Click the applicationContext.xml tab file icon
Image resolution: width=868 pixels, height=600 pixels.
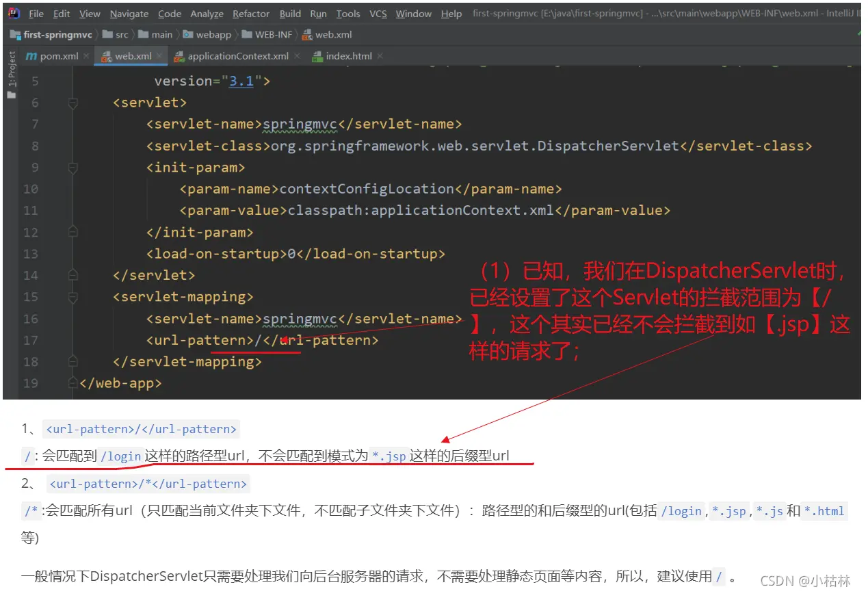click(179, 56)
